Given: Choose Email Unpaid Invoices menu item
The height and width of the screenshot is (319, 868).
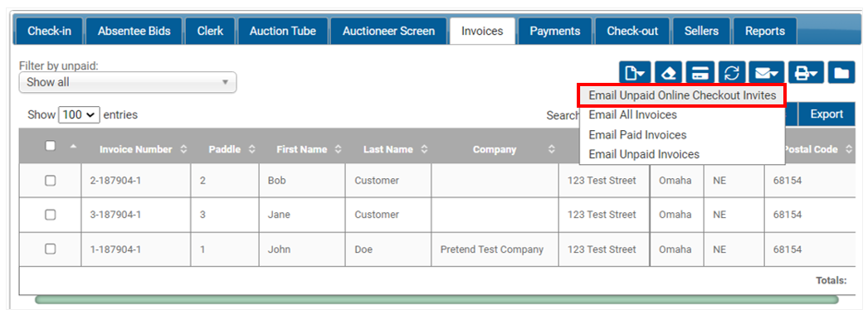Looking at the screenshot, I should click(x=644, y=154).
